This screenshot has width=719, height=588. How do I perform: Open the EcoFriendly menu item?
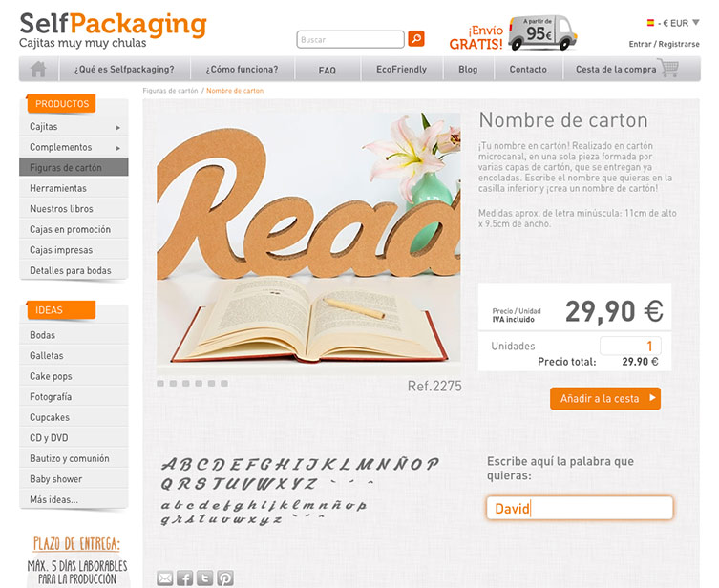402,69
